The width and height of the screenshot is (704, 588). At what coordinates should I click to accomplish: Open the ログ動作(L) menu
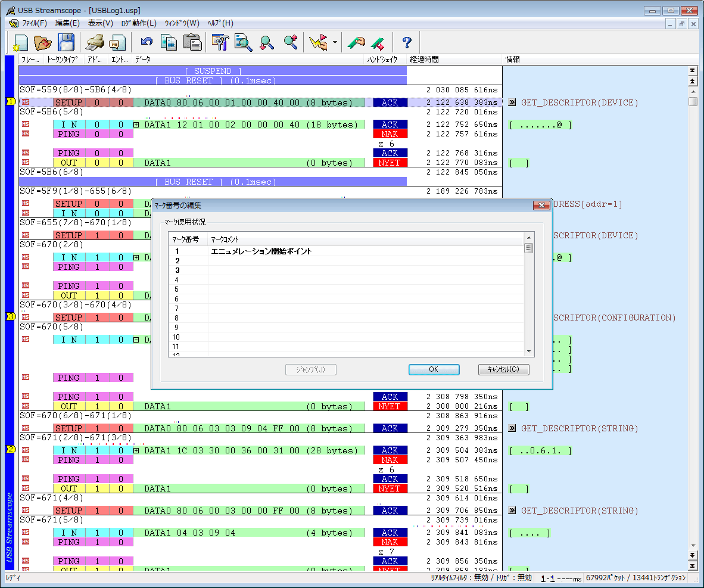coord(139,23)
